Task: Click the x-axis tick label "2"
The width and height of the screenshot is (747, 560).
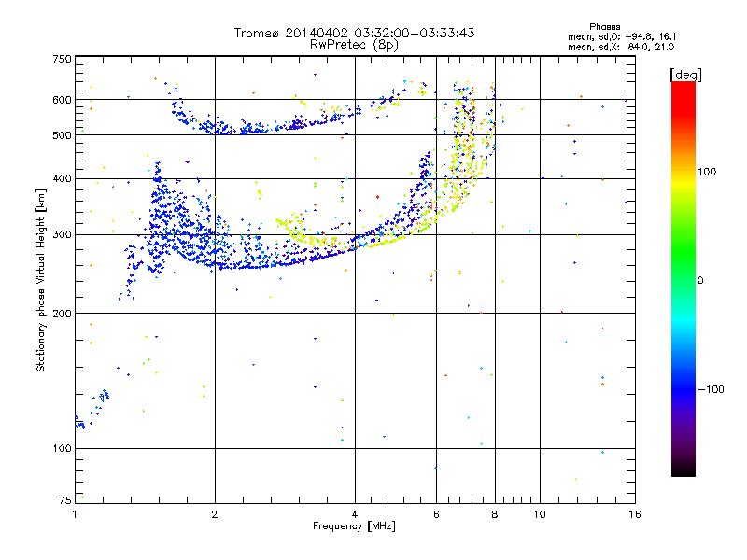Action: point(215,514)
